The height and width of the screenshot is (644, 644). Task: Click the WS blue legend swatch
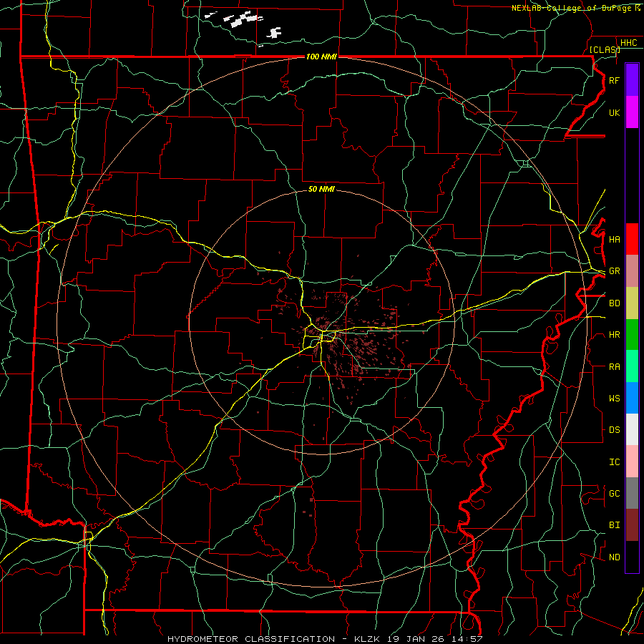pyautogui.click(x=632, y=398)
